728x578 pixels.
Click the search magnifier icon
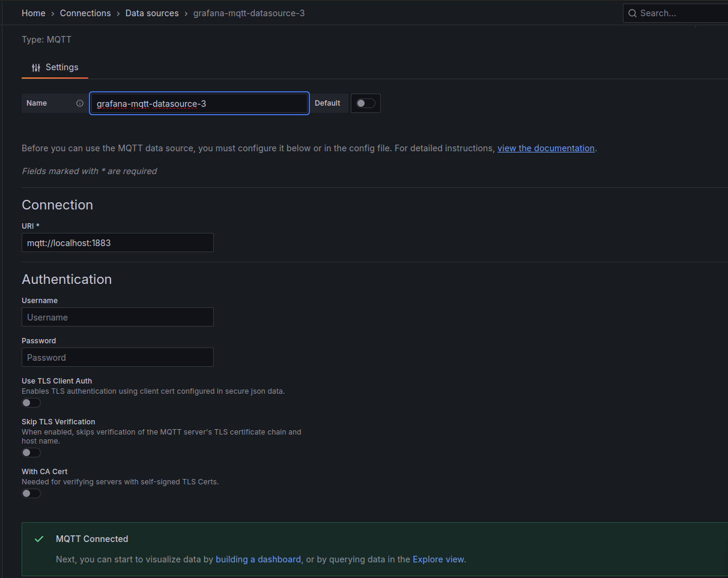632,13
